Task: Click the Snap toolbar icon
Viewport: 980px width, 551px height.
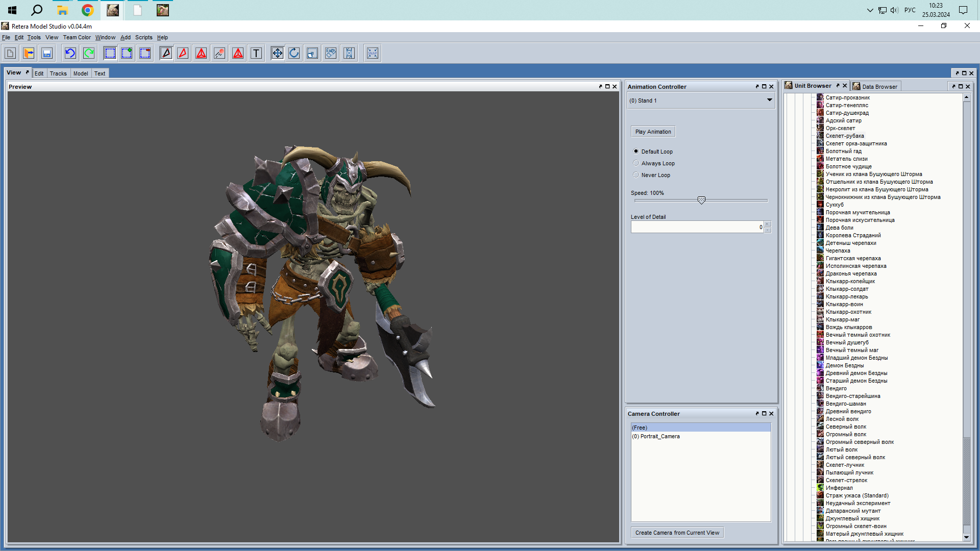Action: click(x=373, y=53)
